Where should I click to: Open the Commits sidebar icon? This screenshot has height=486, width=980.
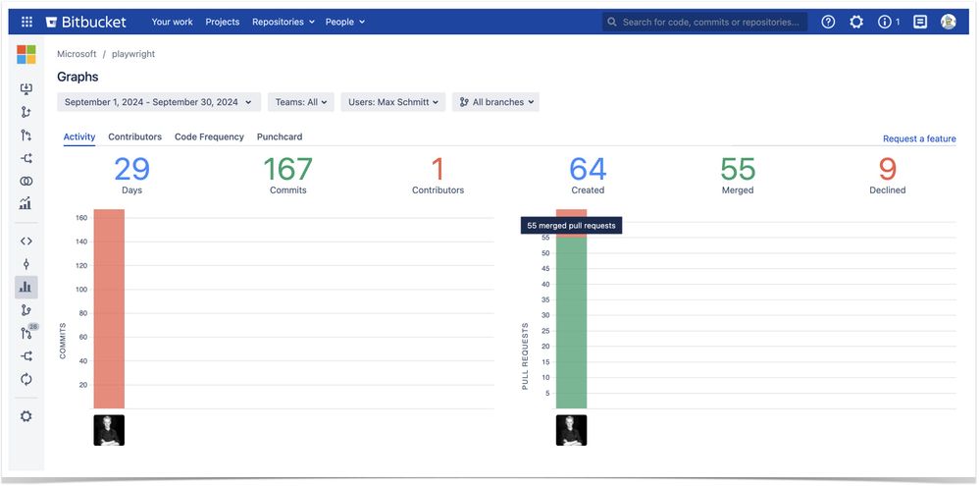coord(26,264)
